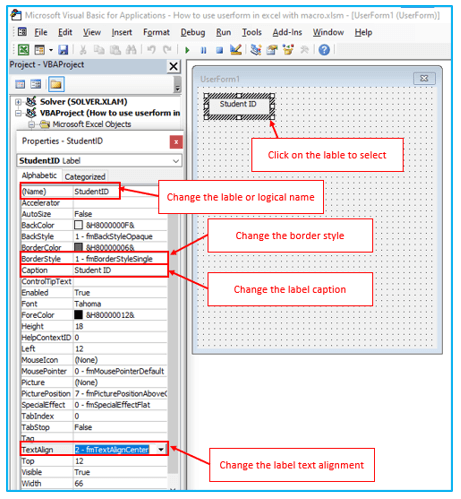Click the Reset stop icon
This screenshot has width=461, height=499.
click(x=219, y=50)
